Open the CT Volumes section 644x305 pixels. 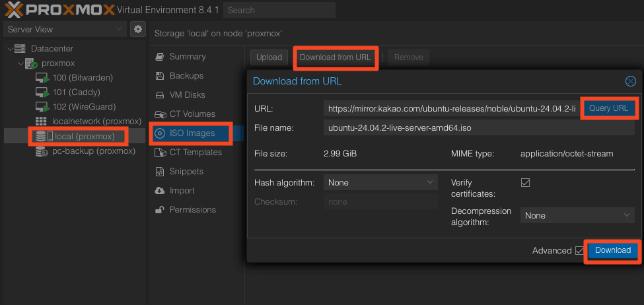[x=192, y=114]
